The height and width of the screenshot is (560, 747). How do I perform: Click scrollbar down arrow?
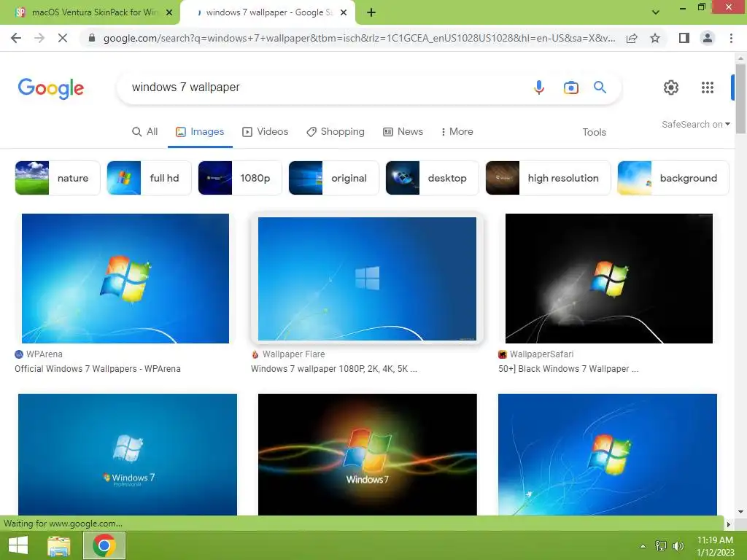pyautogui.click(x=740, y=512)
